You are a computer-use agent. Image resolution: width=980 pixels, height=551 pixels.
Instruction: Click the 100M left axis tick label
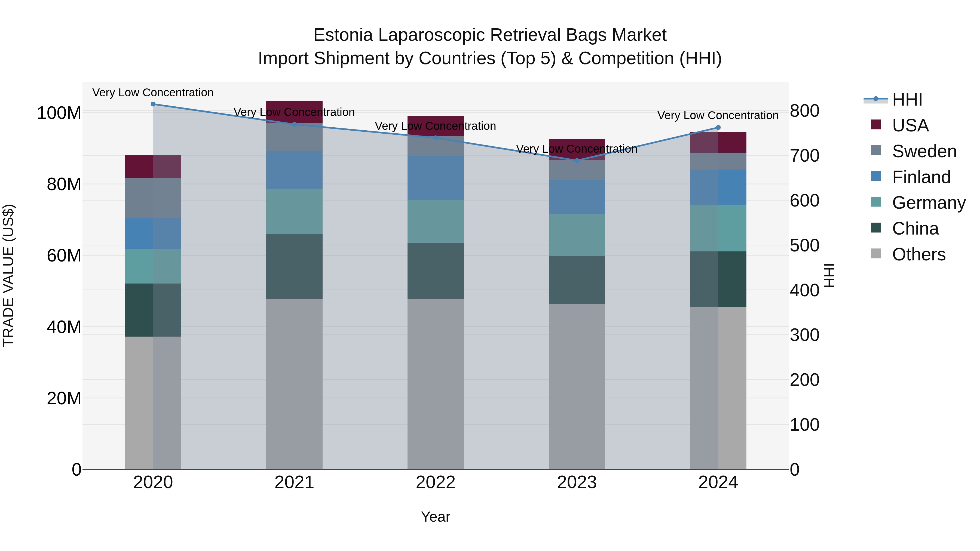(x=59, y=113)
